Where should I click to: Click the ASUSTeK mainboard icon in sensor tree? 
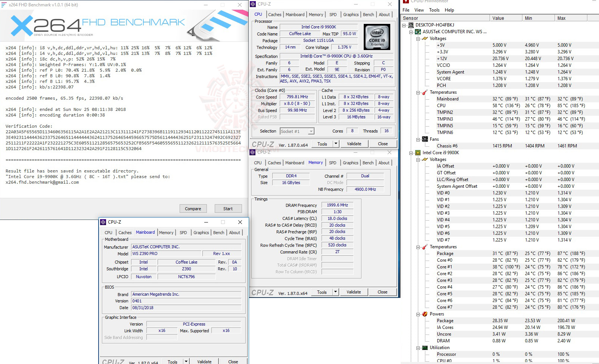[418, 32]
